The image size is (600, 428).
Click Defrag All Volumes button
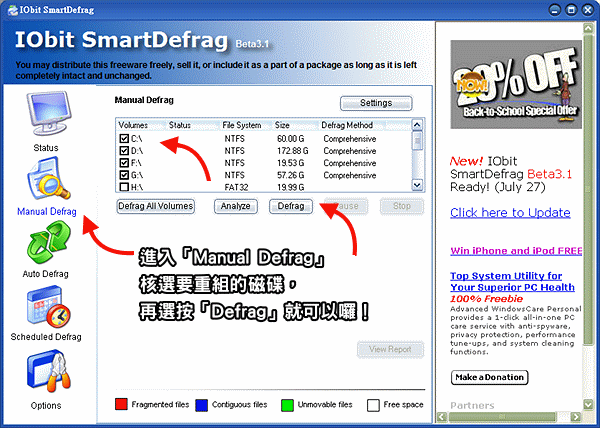tap(155, 206)
